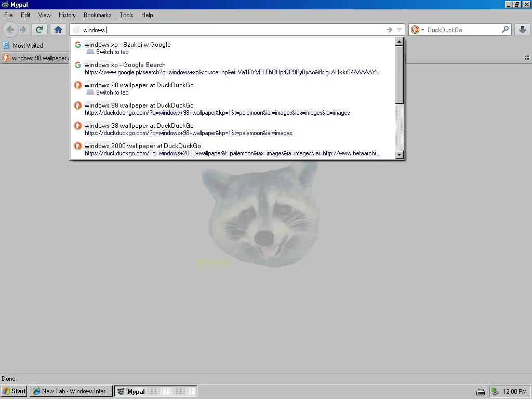This screenshot has height=399, width=532.
Task: Click the suggestion list scroll up arrow
Action: [x=400, y=42]
